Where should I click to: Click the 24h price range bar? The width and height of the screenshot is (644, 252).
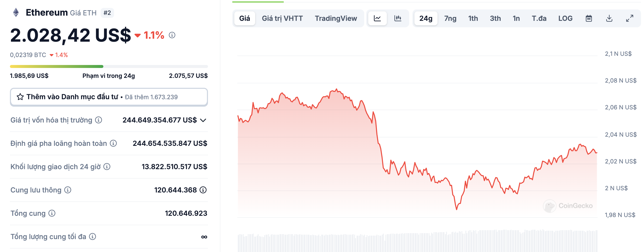point(109,66)
